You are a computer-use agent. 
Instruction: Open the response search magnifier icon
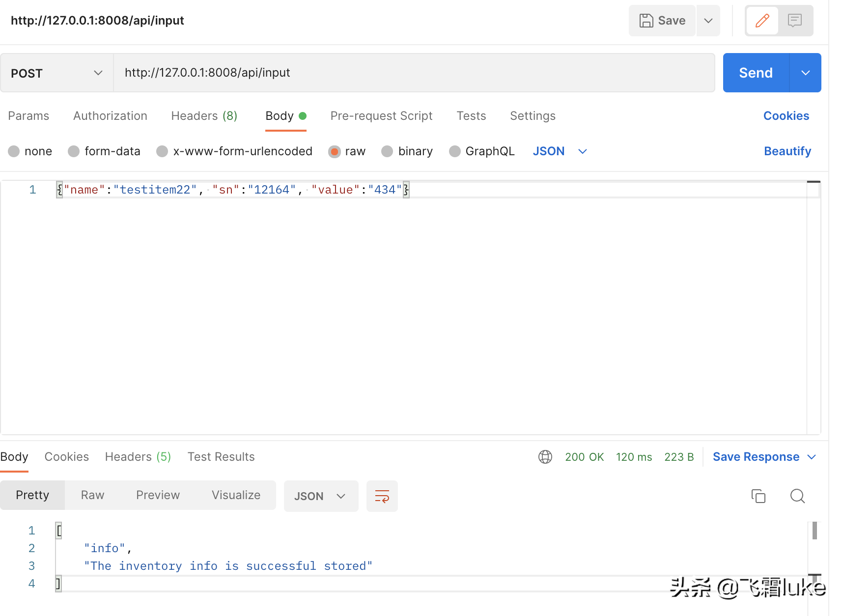[797, 496]
